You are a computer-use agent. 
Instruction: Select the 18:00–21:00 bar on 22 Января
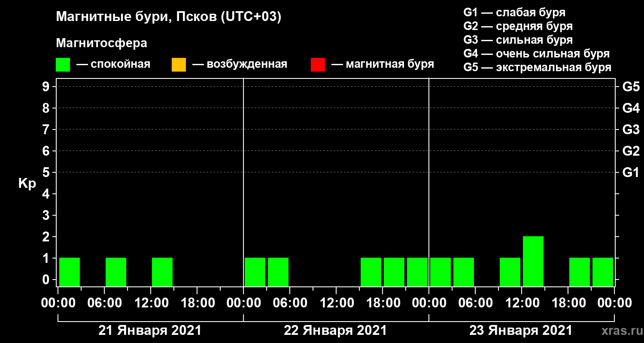click(x=394, y=272)
